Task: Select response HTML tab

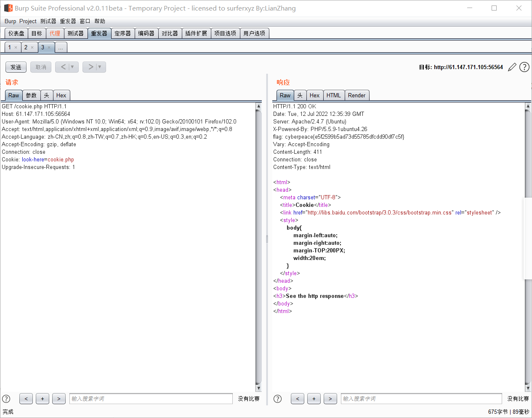Action: click(x=334, y=95)
